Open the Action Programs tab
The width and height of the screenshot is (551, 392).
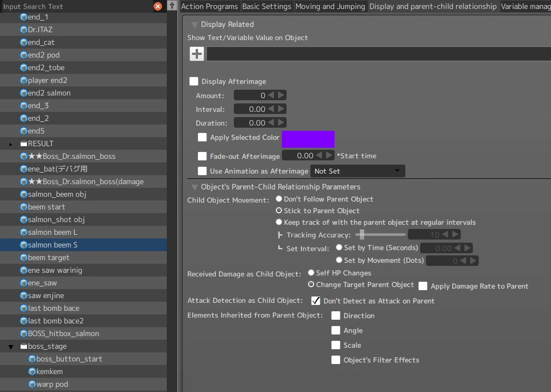(210, 6)
